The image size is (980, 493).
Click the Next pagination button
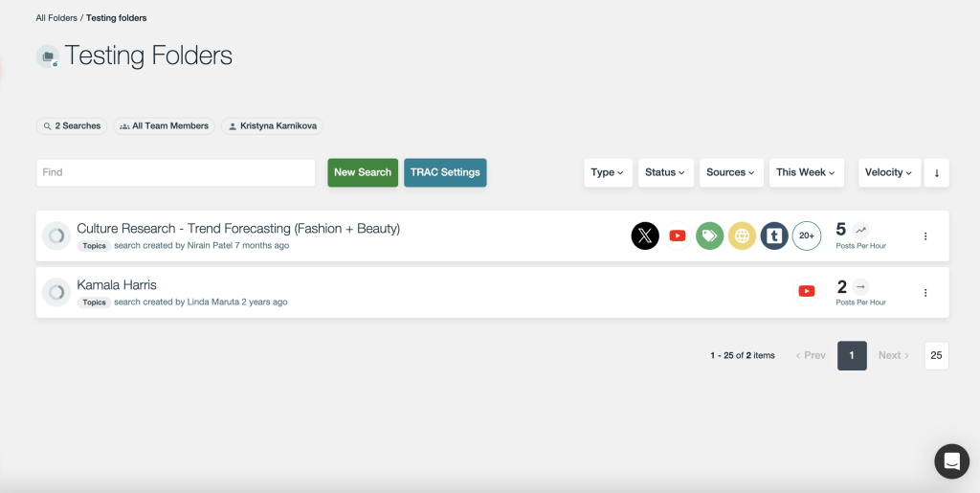coord(894,355)
